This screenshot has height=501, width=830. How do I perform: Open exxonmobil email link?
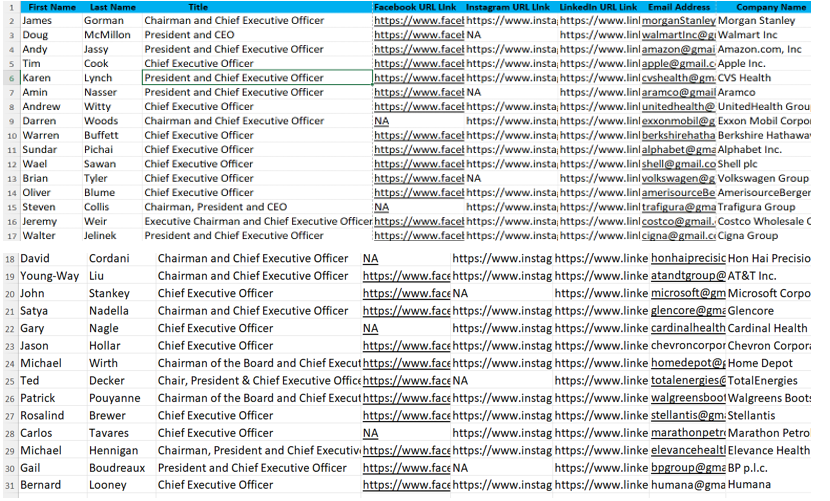[x=679, y=121]
